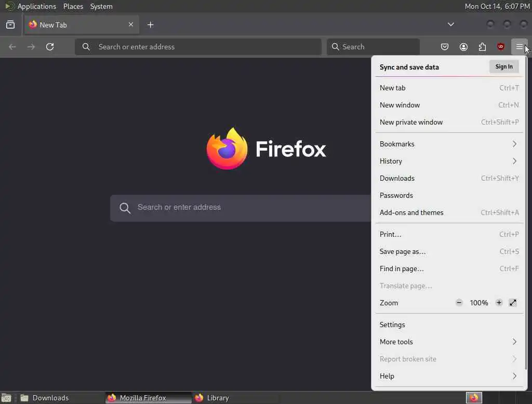The image size is (532, 404).
Task: Click the Sign In button
Action: tap(504, 66)
